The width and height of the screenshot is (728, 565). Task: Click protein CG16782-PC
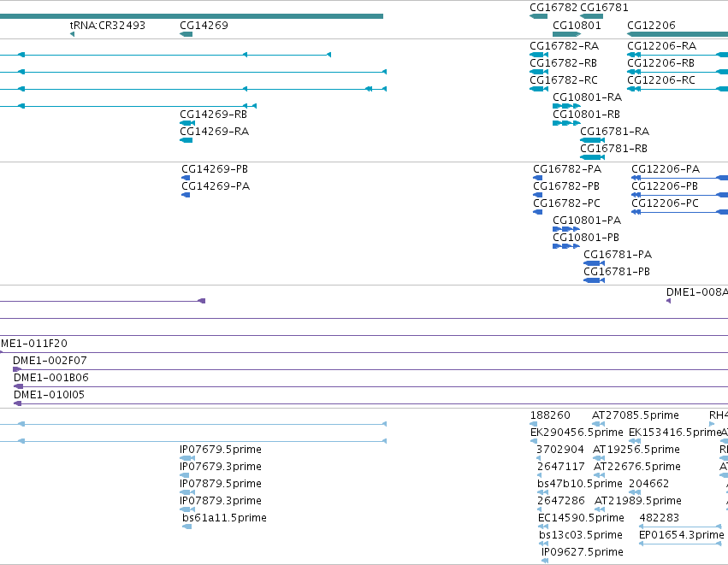566,203
